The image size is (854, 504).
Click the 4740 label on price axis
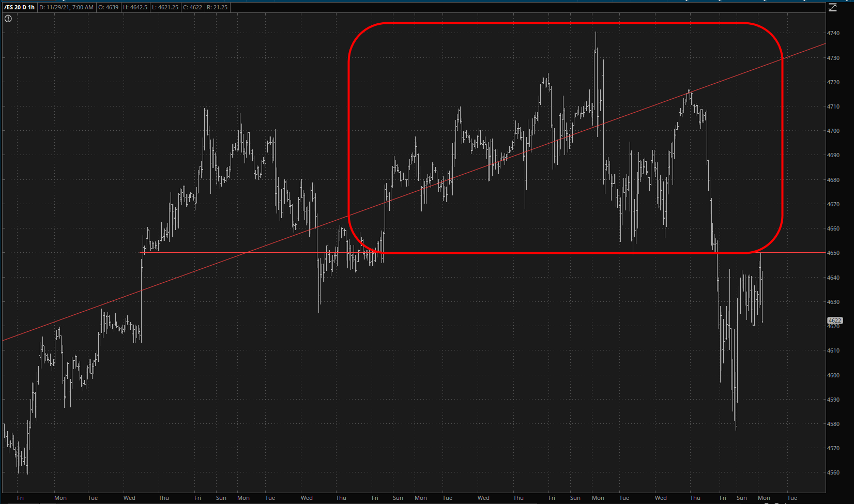833,33
